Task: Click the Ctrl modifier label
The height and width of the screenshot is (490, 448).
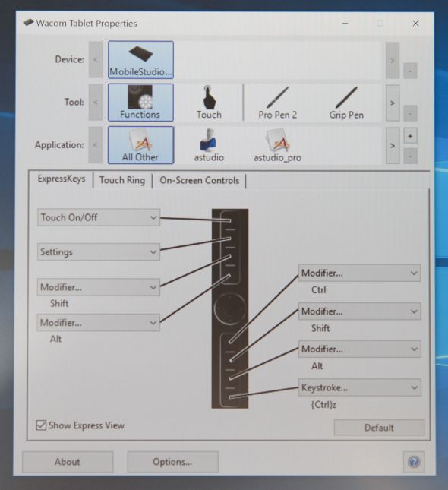Action: [319, 290]
